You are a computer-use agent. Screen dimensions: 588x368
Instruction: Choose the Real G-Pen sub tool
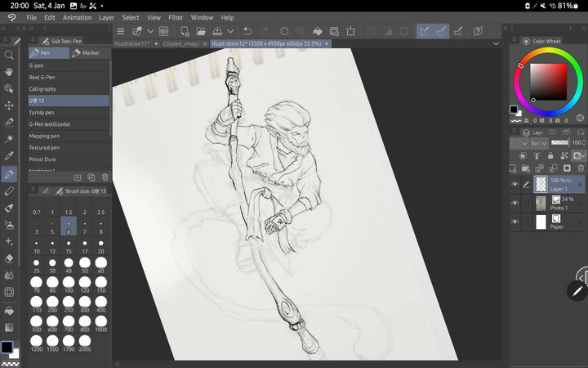tap(69, 77)
